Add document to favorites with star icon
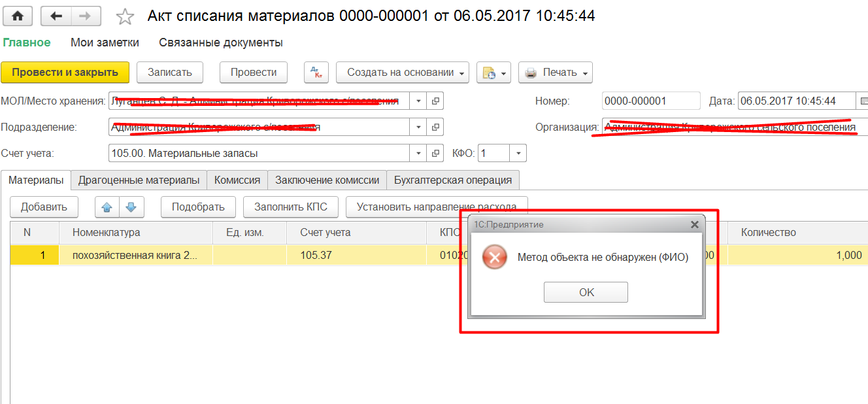 pos(124,16)
